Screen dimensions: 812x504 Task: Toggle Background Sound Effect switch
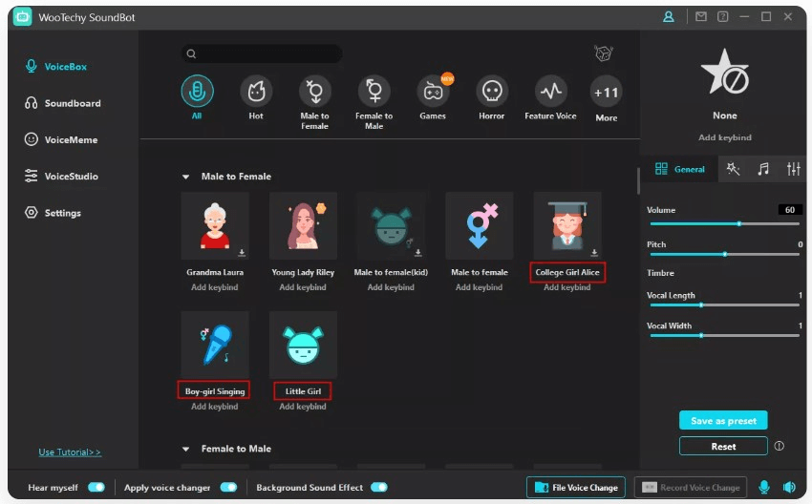379,488
